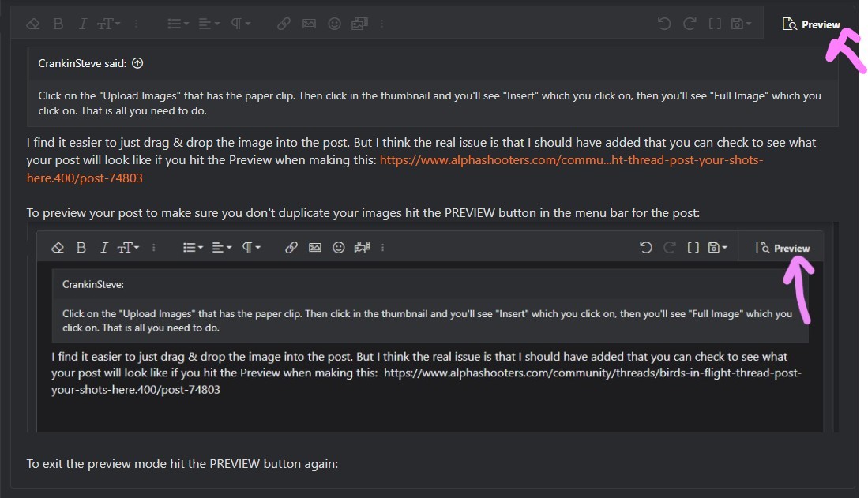This screenshot has width=868, height=498.
Task: Open the Smilies picker
Action: 334,24
